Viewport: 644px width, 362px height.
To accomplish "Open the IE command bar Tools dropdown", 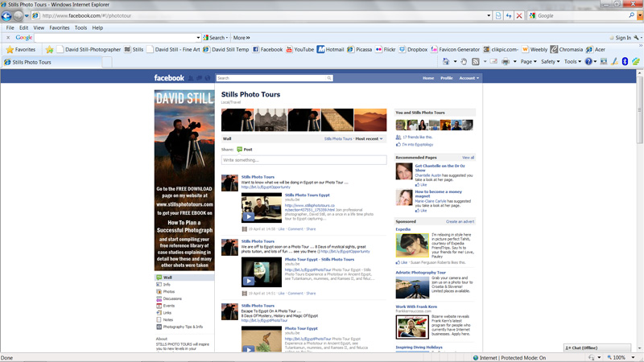I will click(572, 62).
